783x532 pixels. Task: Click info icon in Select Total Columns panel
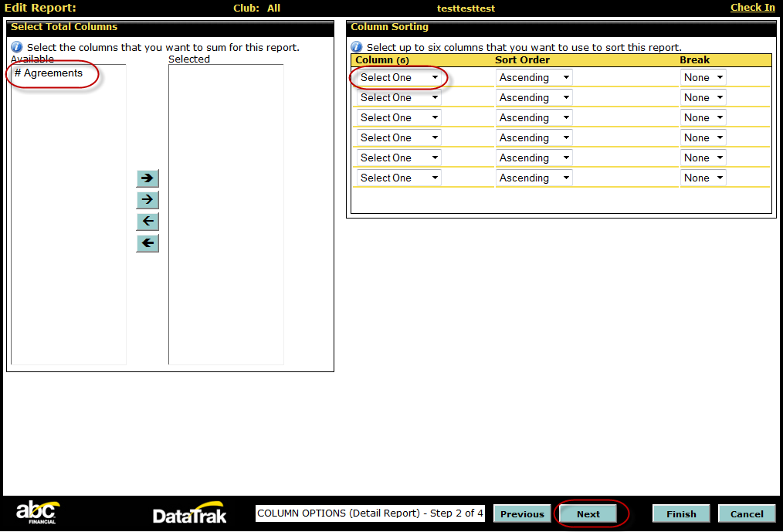[17, 47]
